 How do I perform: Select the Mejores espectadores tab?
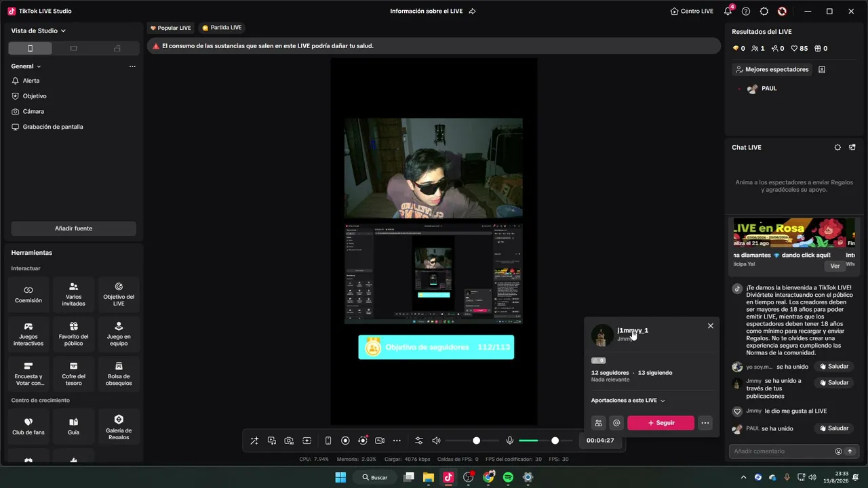(x=772, y=69)
